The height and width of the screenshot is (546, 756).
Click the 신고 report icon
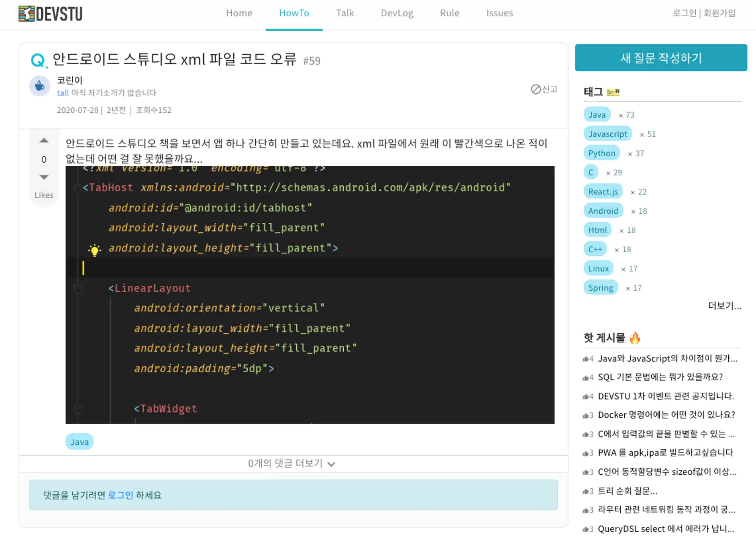pos(536,89)
